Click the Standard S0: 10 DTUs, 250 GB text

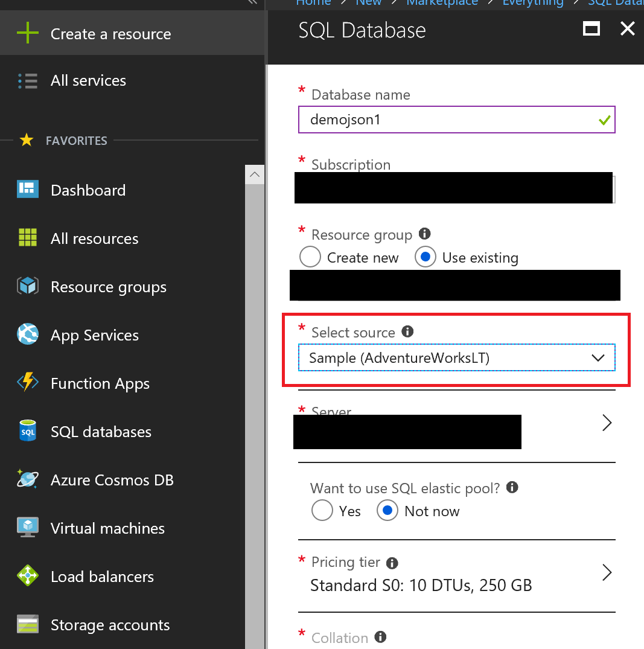click(421, 585)
